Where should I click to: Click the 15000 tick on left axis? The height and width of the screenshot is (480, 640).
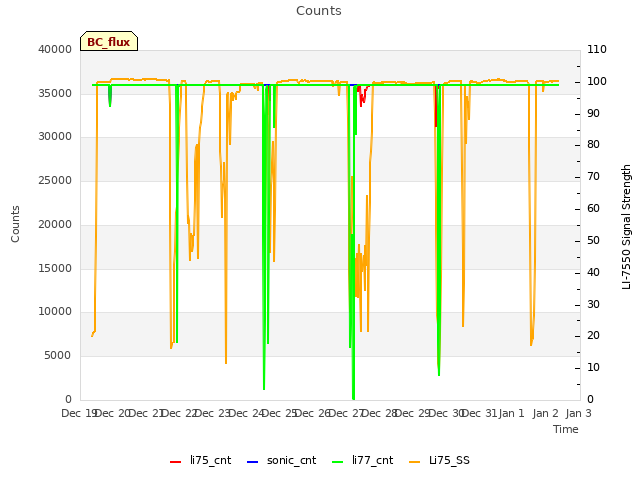tap(55, 269)
